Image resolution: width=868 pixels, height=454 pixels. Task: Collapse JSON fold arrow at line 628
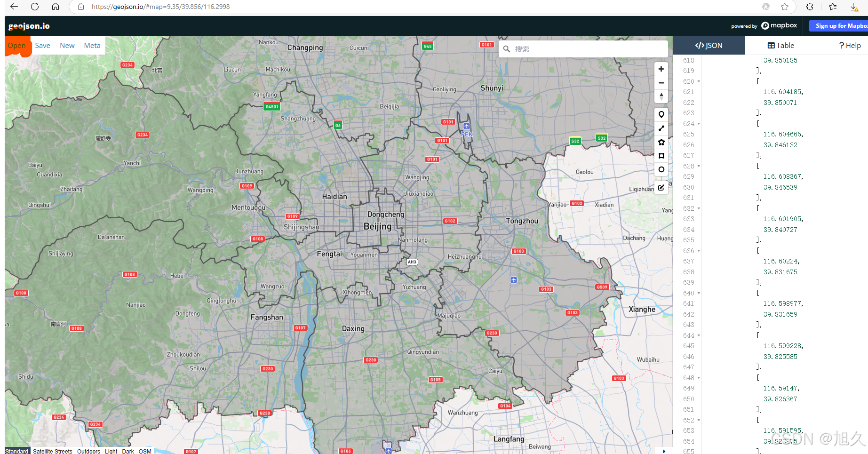coord(699,166)
